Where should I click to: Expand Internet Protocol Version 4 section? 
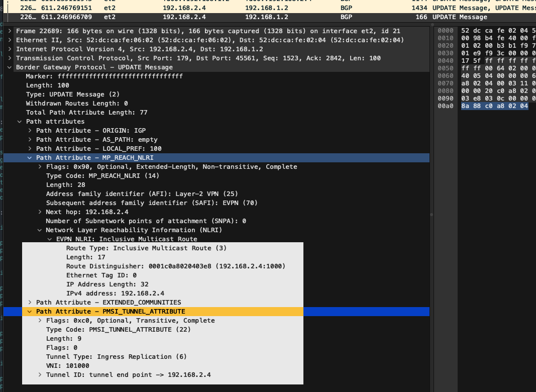coord(10,49)
